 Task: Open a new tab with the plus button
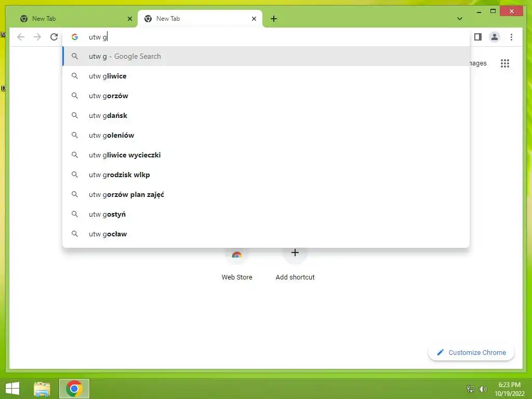point(274,19)
